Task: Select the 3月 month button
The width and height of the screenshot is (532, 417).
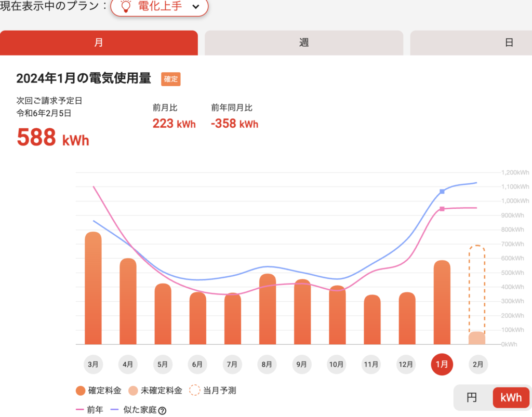Action: [x=93, y=365]
